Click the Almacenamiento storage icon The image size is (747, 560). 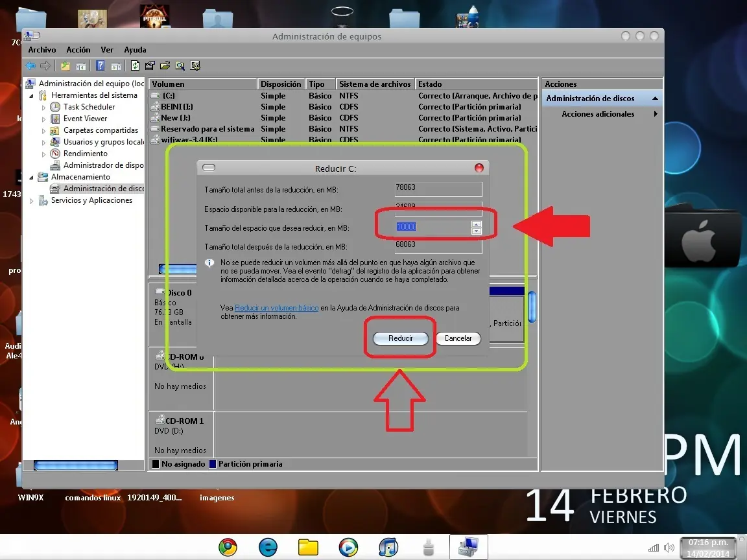43,177
